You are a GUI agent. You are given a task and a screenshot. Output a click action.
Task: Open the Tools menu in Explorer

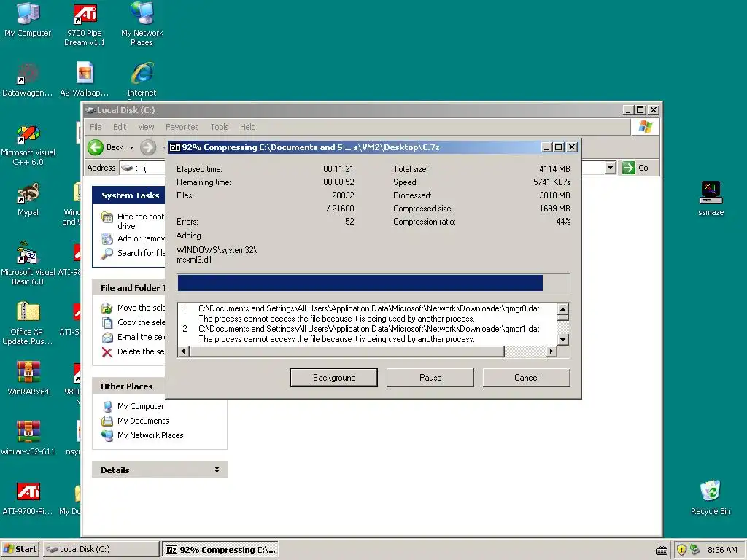click(220, 127)
